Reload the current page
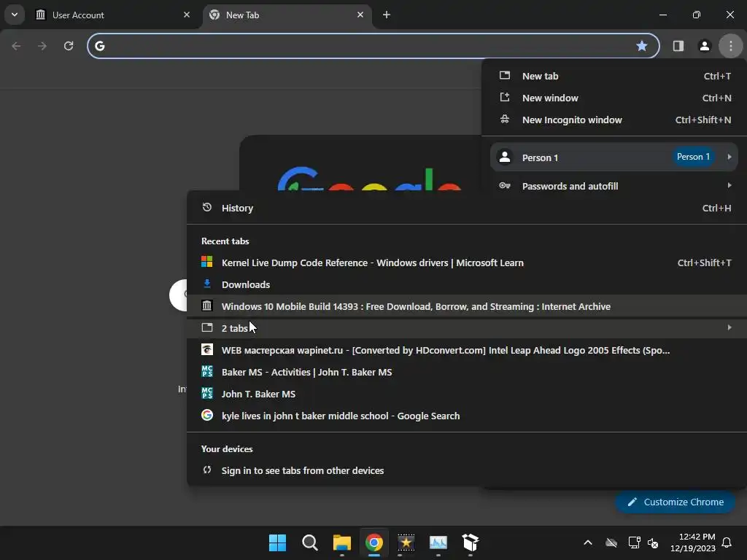This screenshot has height=560, width=747. click(x=69, y=46)
